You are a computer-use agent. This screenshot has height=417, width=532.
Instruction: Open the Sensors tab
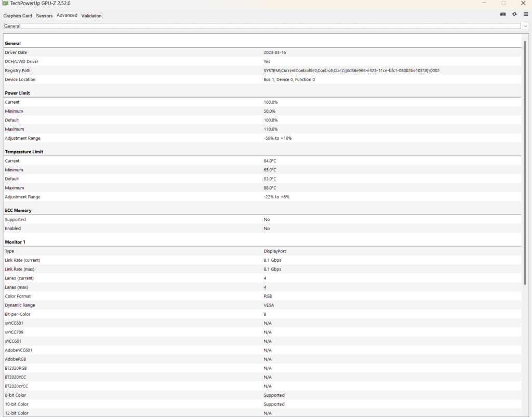tap(44, 16)
